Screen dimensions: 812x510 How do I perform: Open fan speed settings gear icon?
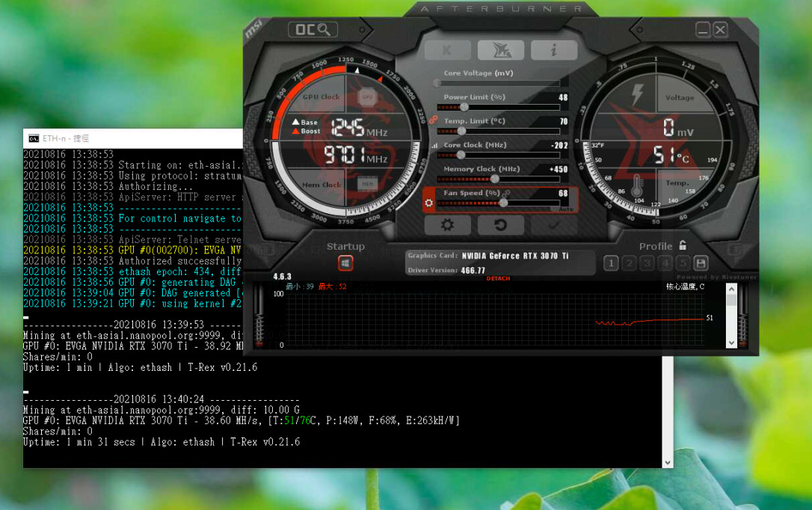coord(428,203)
